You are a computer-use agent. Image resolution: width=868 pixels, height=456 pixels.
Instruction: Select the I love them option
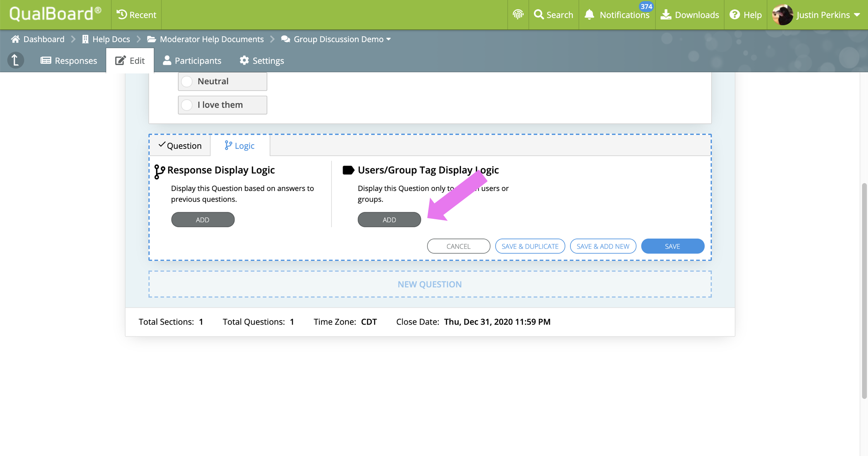(x=187, y=105)
